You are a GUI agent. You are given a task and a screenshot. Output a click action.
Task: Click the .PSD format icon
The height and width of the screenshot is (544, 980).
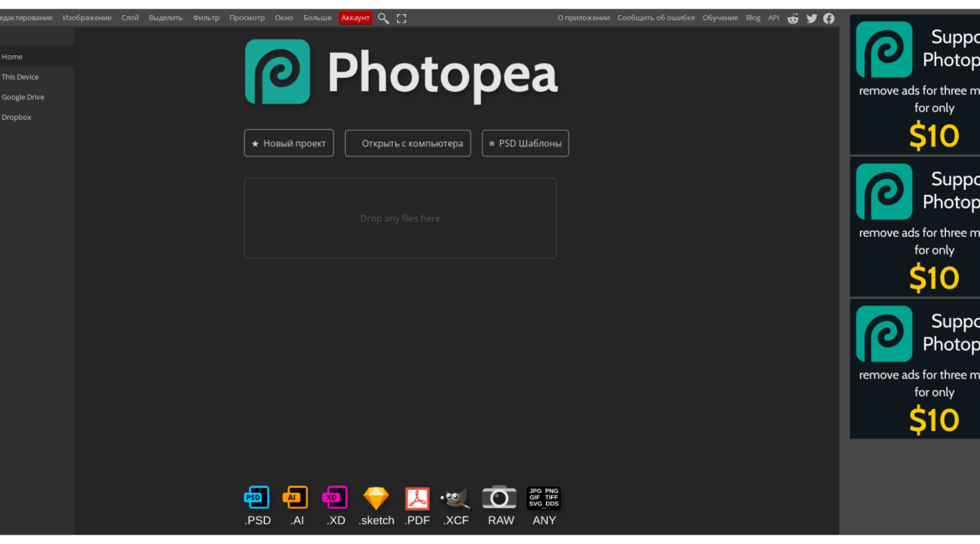coord(257,506)
